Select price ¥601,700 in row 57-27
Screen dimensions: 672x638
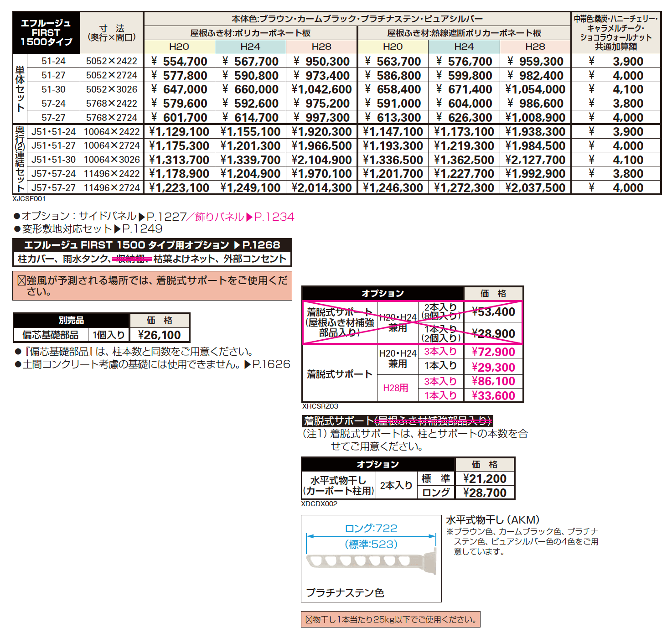pos(179,118)
